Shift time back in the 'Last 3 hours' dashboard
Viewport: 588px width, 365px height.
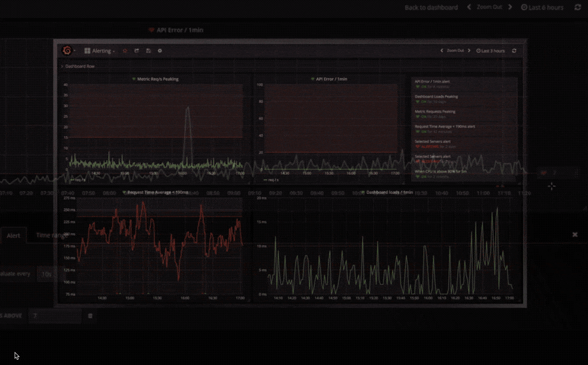click(442, 51)
